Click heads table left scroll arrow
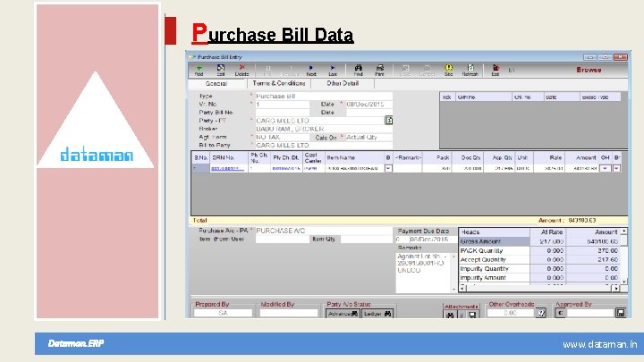 coord(463,288)
